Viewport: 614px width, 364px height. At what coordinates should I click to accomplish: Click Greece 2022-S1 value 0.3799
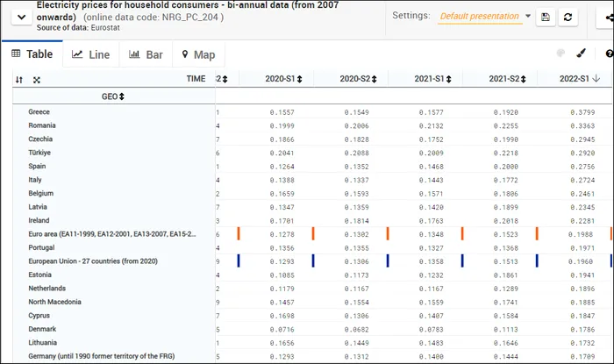[x=582, y=112]
